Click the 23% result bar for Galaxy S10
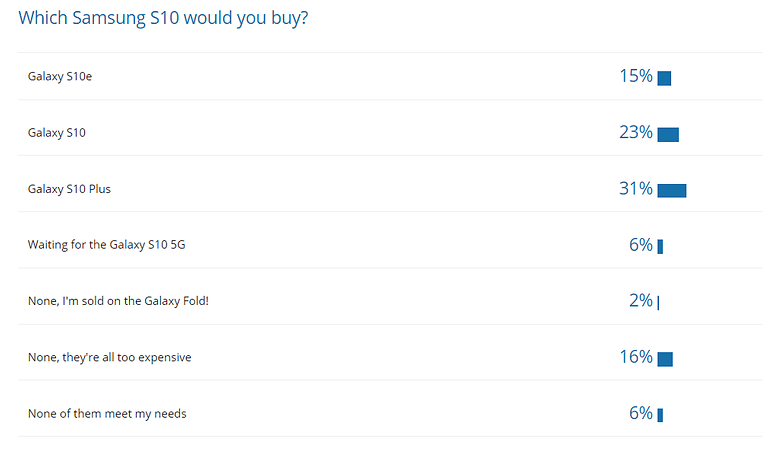The width and height of the screenshot is (782, 450). (668, 135)
